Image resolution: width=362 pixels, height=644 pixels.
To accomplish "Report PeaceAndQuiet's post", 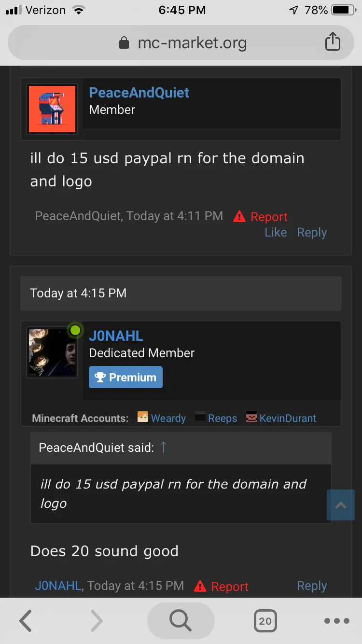I will 260,217.
